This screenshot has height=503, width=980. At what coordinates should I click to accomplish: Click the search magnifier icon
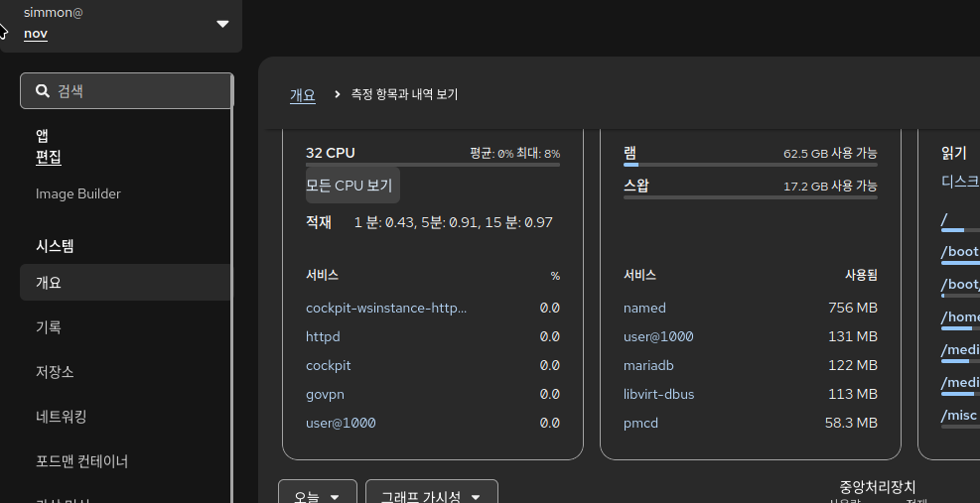(43, 91)
